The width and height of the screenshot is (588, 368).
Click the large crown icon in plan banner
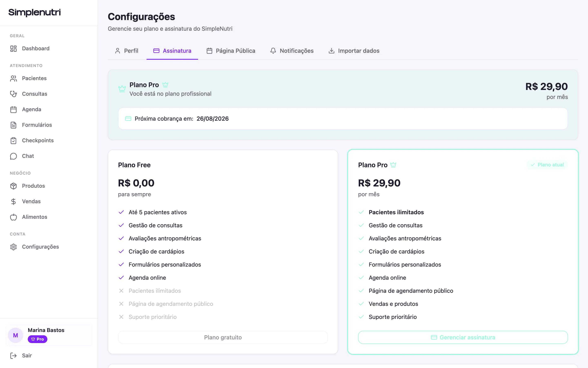122,89
